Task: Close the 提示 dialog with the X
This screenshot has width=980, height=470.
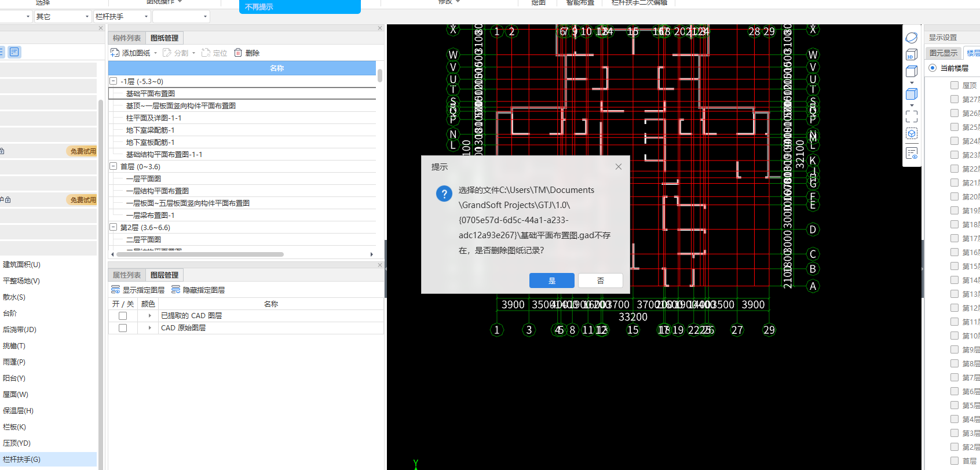Action: click(x=619, y=166)
